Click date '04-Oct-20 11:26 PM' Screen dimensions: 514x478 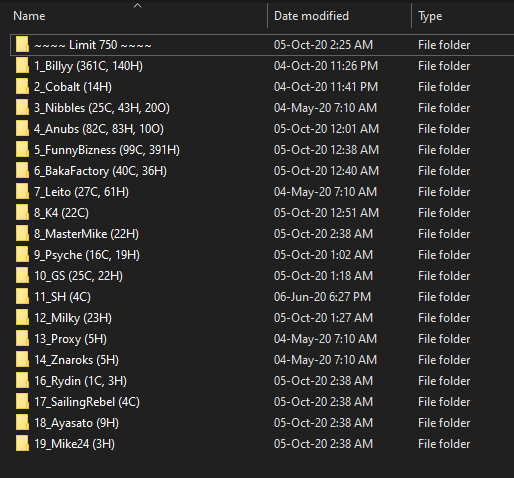[326, 66]
